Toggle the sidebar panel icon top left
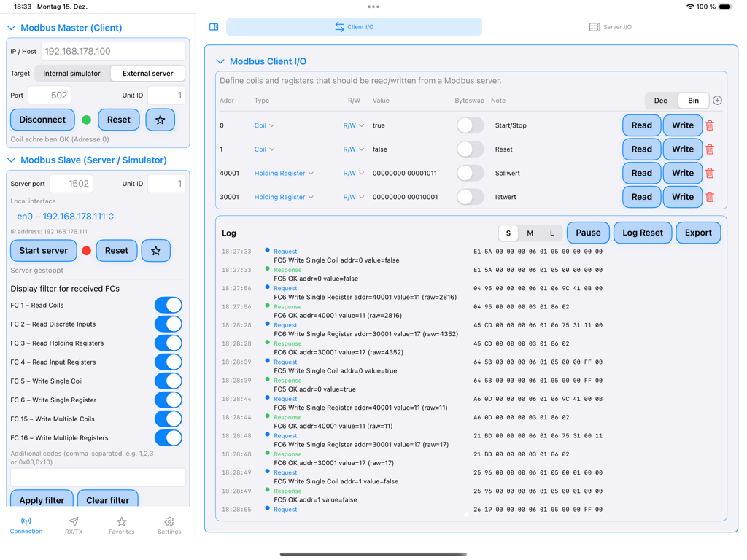Image resolution: width=747 pixels, height=560 pixels. click(213, 26)
